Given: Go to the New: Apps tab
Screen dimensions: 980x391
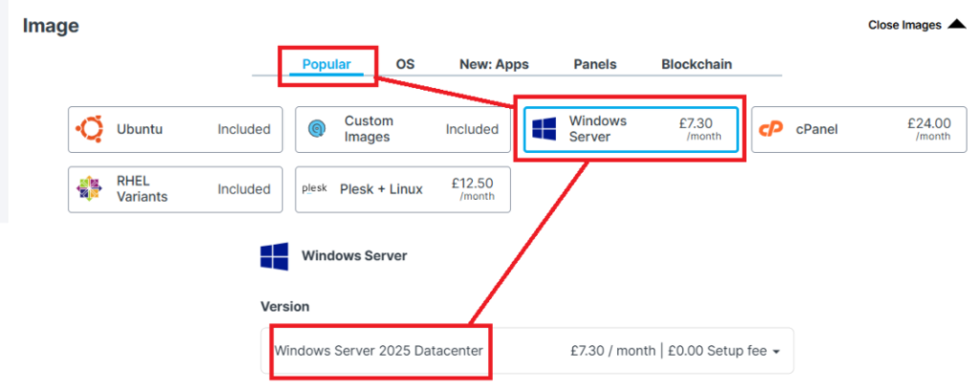Looking at the screenshot, I should [493, 65].
